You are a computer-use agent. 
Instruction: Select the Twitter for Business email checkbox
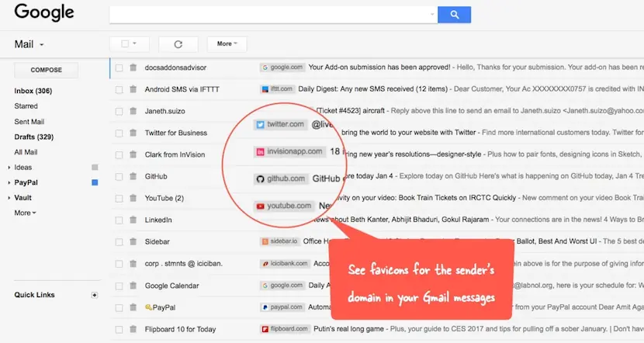[119, 133]
